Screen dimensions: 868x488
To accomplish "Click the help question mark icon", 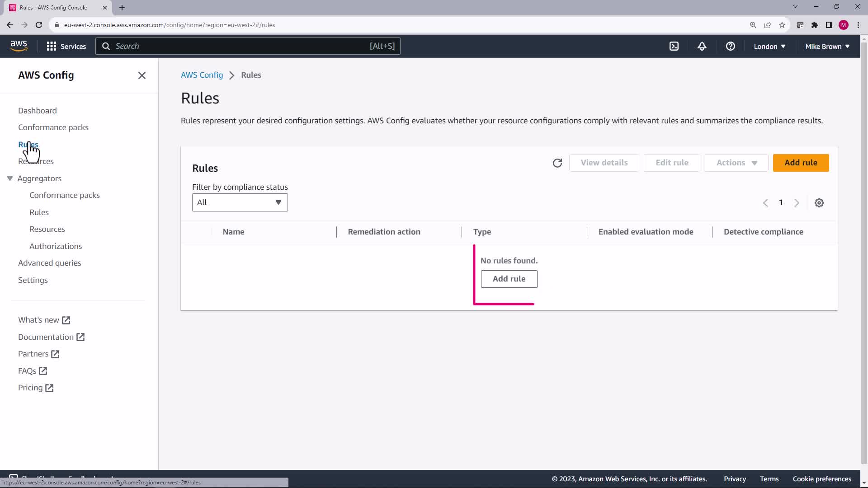I will pos(731,46).
